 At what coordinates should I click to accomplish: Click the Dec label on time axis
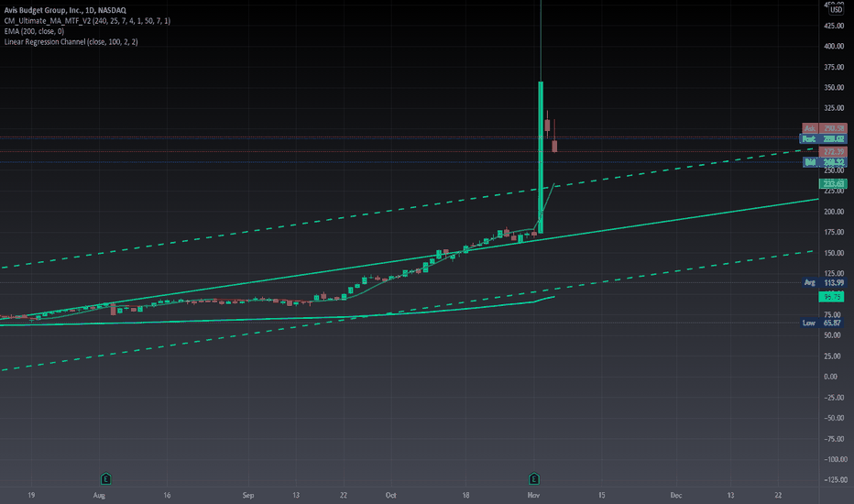click(676, 495)
